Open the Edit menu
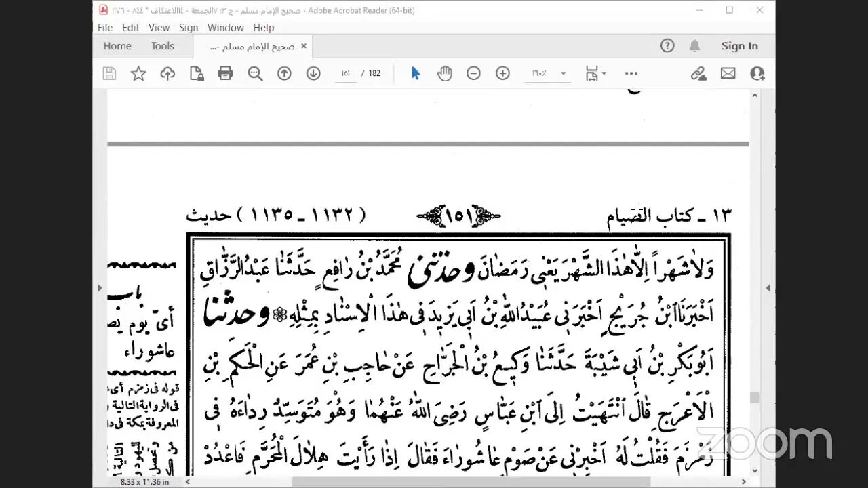 point(131,28)
